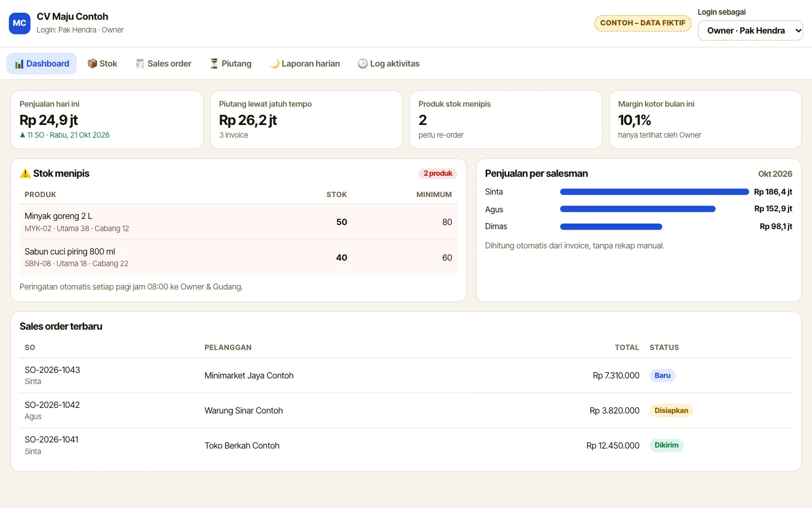The height and width of the screenshot is (508, 812).
Task: Click the Rp 12.450.000 total
Action: pos(613,446)
